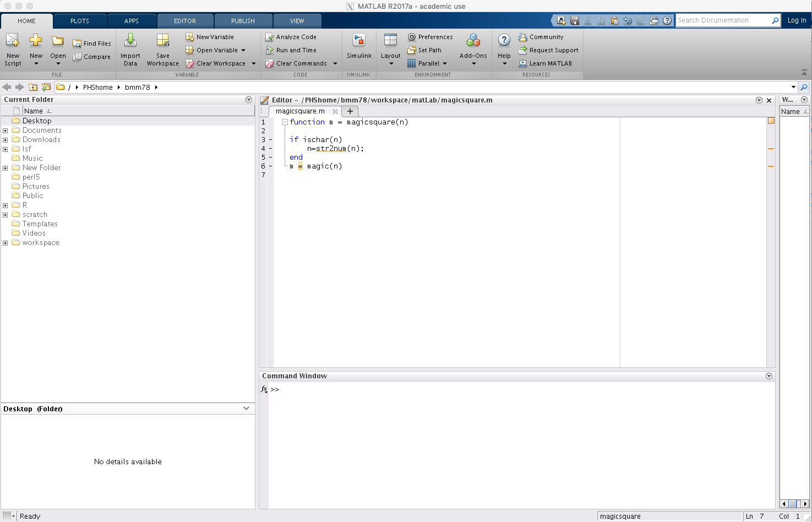Open the New file menu button
This screenshot has height=522, width=812.
click(x=36, y=49)
